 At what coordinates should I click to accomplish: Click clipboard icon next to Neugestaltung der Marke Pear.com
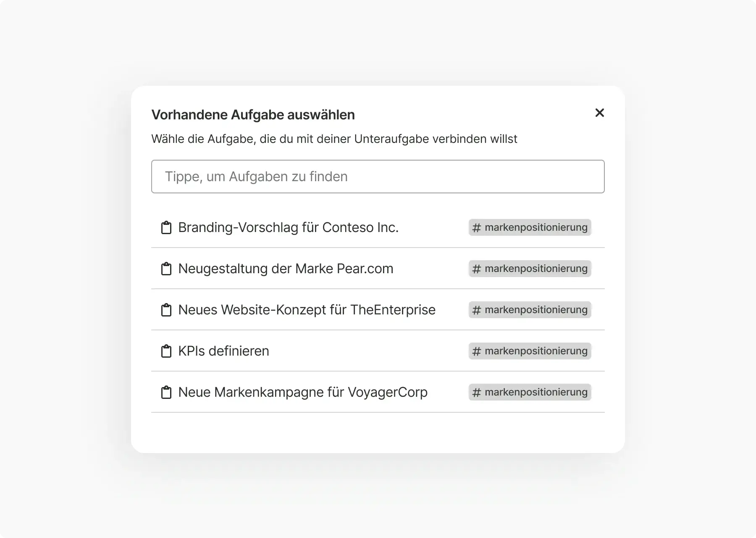166,269
